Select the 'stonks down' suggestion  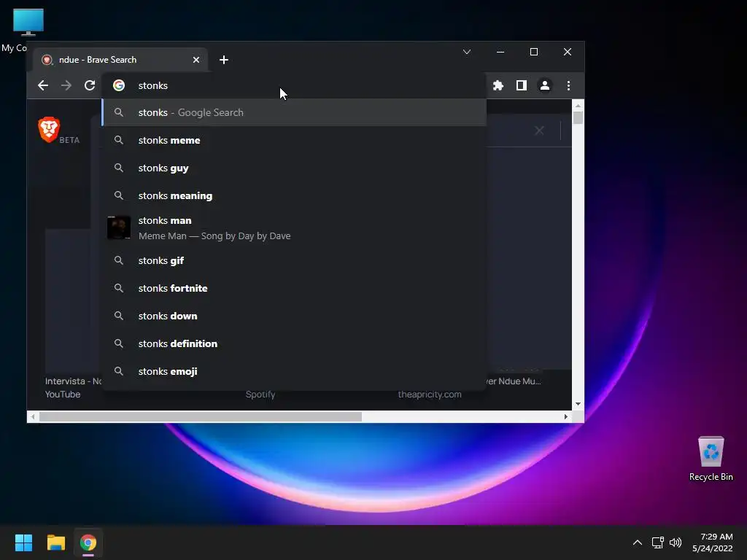tap(294, 316)
